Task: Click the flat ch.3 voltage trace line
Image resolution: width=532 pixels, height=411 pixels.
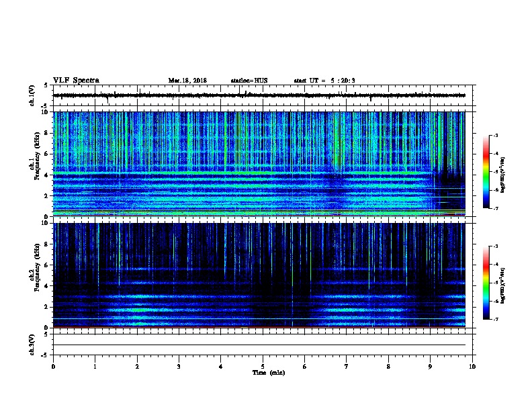Action: tap(259, 345)
